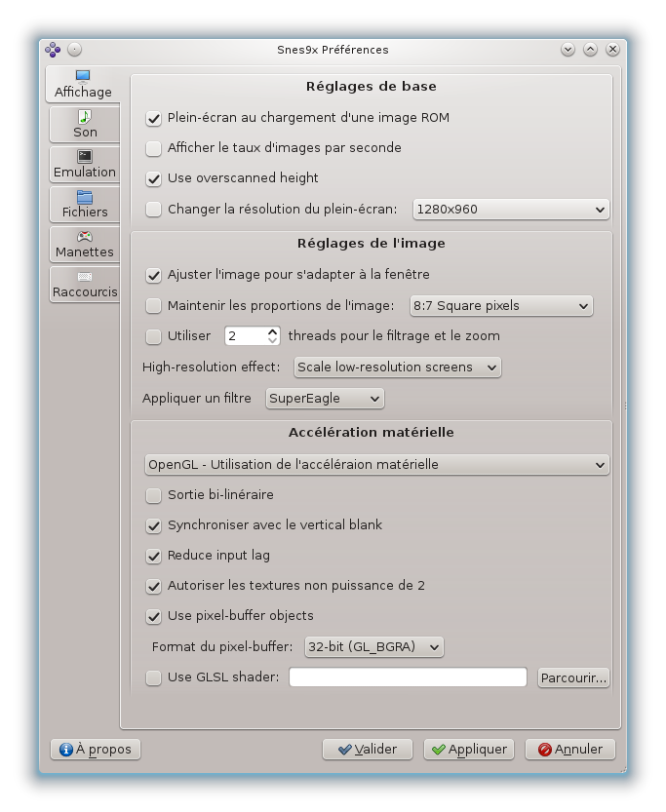
Task: Switch to the Emulation tab label
Action: pyautogui.click(x=85, y=172)
